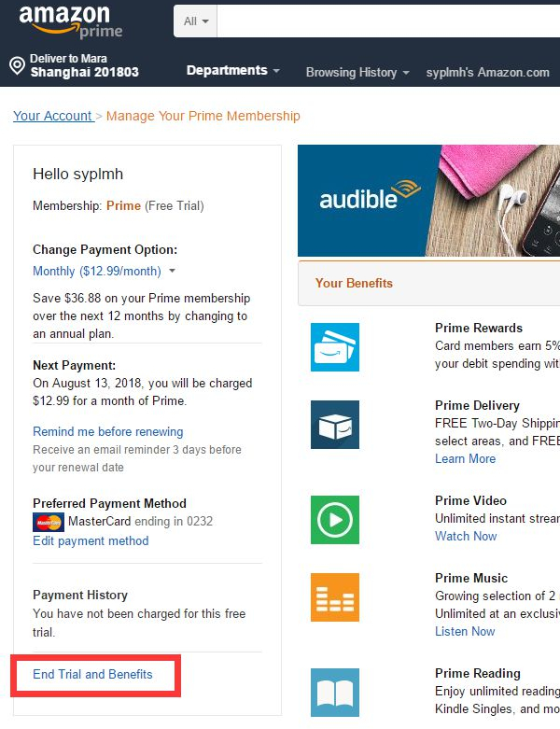Open the Prime Rewards card icon
The width and height of the screenshot is (560, 729).
pyautogui.click(x=335, y=347)
